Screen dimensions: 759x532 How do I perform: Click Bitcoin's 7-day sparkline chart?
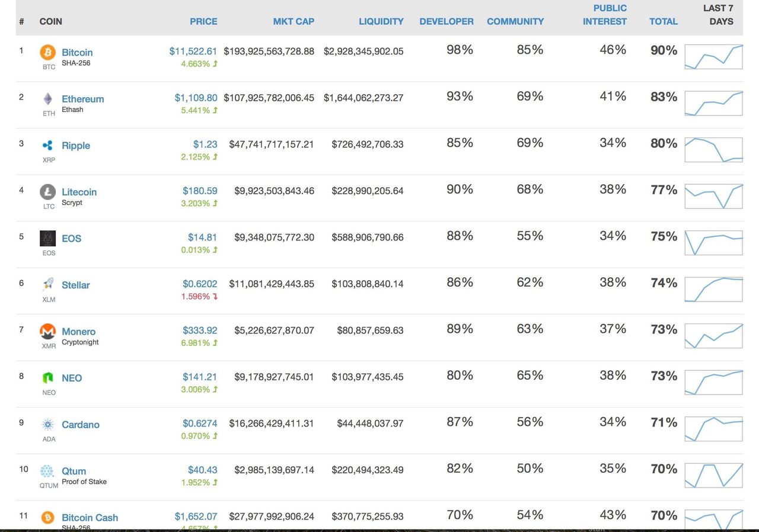tap(713, 57)
